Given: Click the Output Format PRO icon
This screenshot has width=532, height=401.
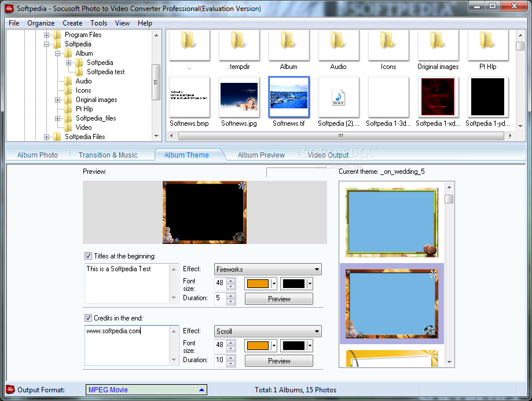Looking at the screenshot, I should (10, 389).
